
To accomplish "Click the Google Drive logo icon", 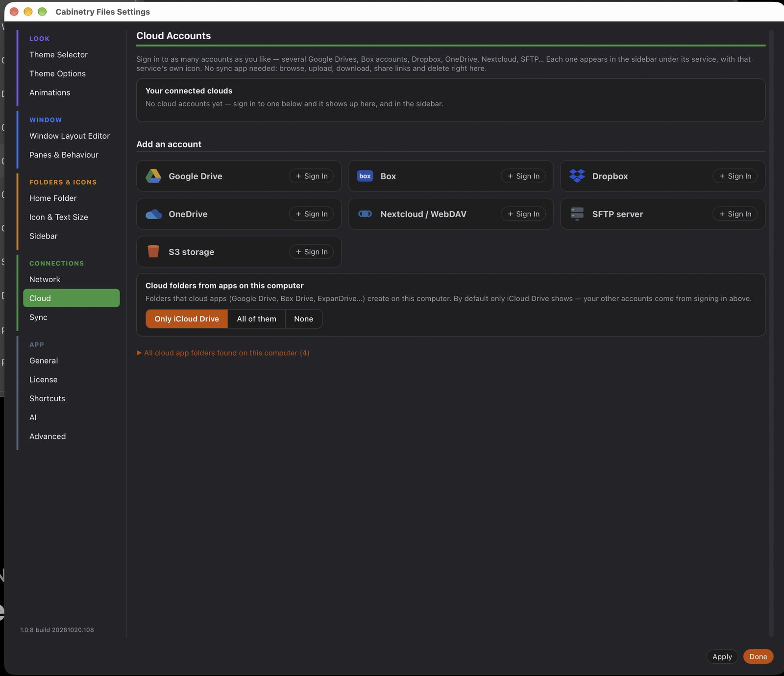I will (x=153, y=176).
